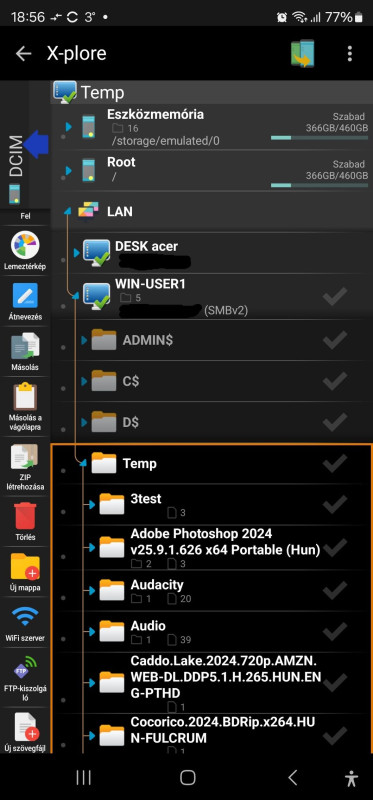The image size is (373, 800).
Task: Collapse the LAN tree arrow
Action: pos(68,211)
